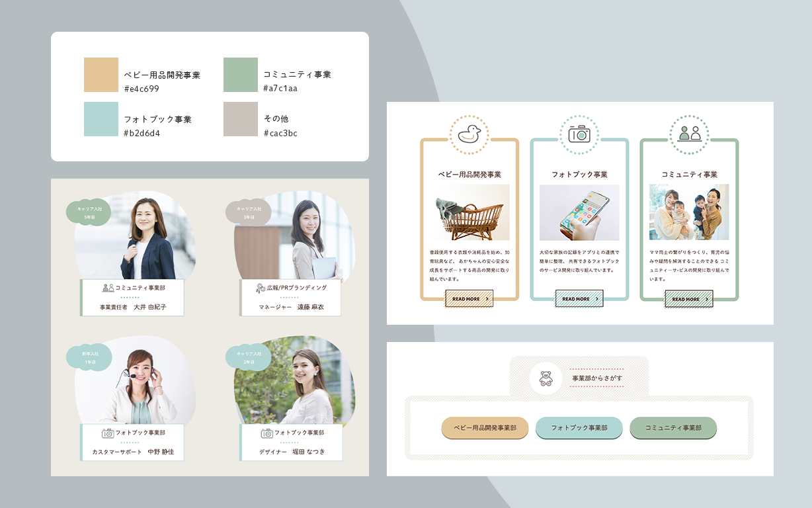The image size is (812, 508).
Task: Pick the light blue #b2d6d4 color swatch
Action: pyautogui.click(x=101, y=119)
